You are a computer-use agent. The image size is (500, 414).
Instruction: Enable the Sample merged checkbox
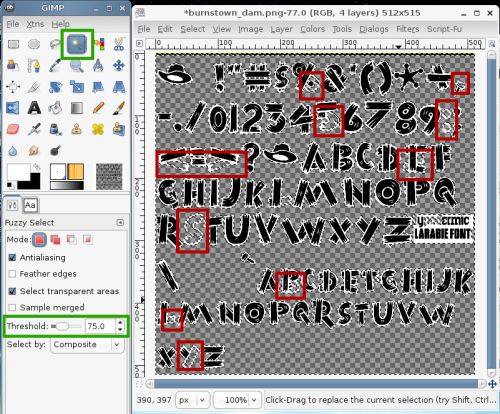point(12,307)
